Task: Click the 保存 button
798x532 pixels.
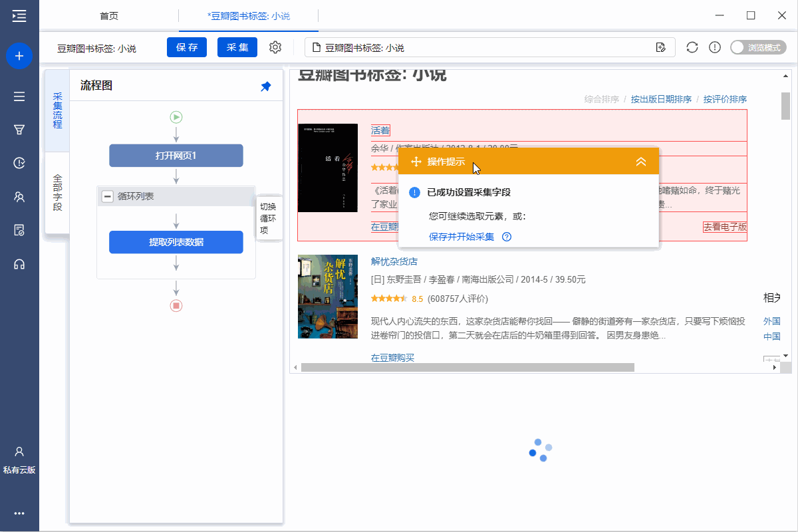Action: [187, 47]
